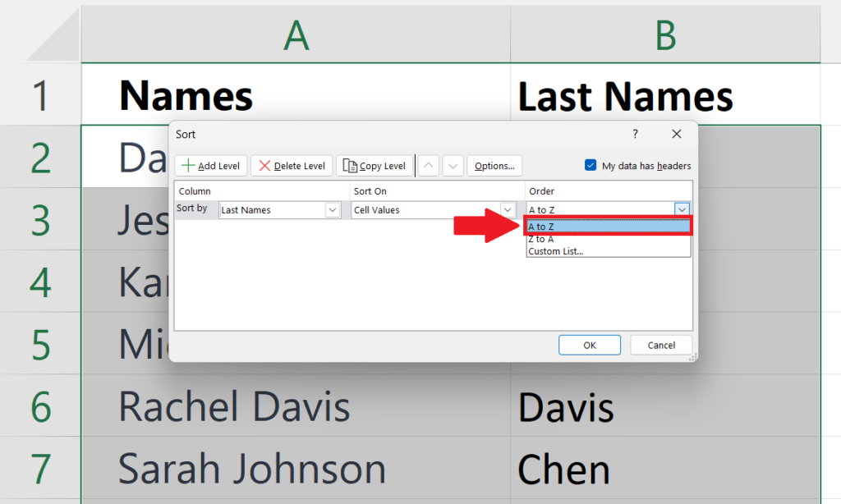
Task: Click the Delete Level red X icon
Action: pos(265,165)
